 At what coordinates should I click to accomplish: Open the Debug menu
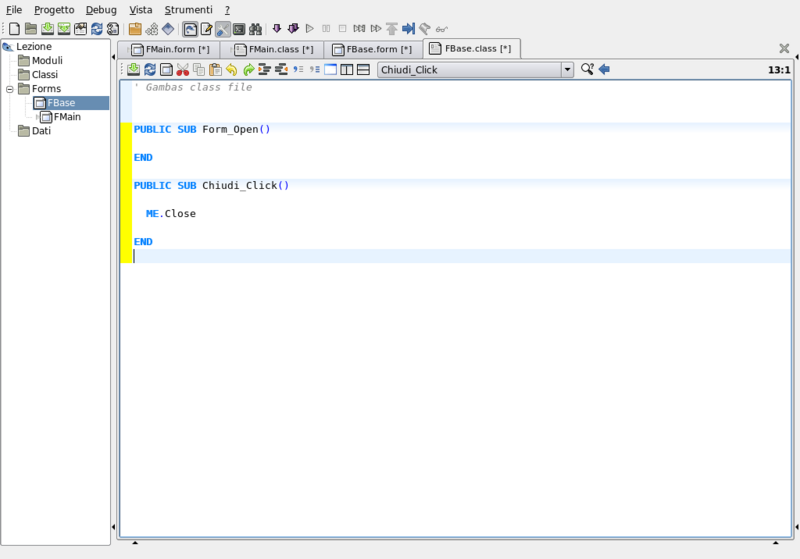101,10
